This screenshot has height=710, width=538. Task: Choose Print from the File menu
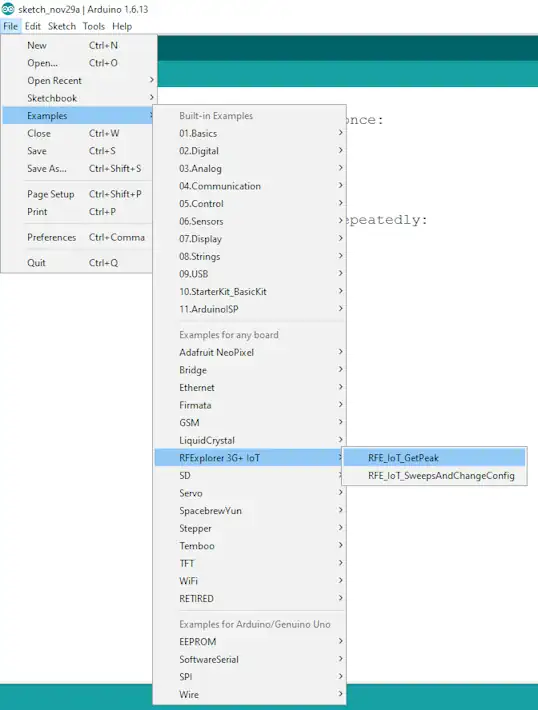coord(79,211)
